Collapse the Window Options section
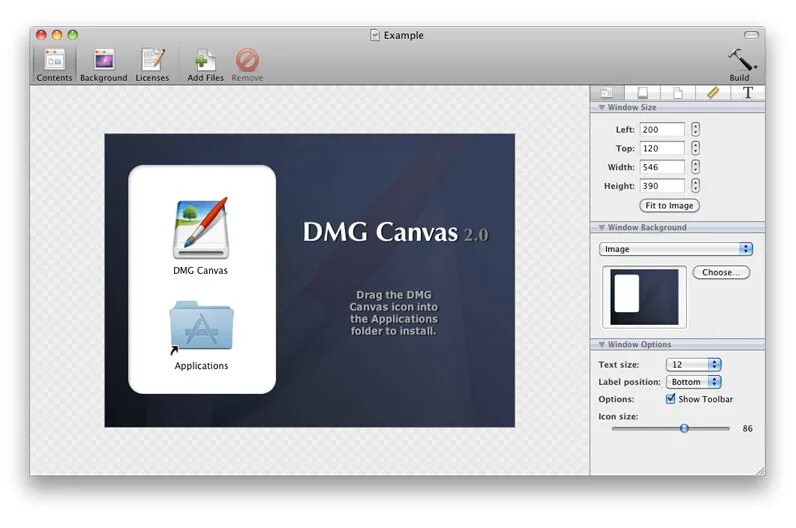The image size is (796, 528). [602, 345]
